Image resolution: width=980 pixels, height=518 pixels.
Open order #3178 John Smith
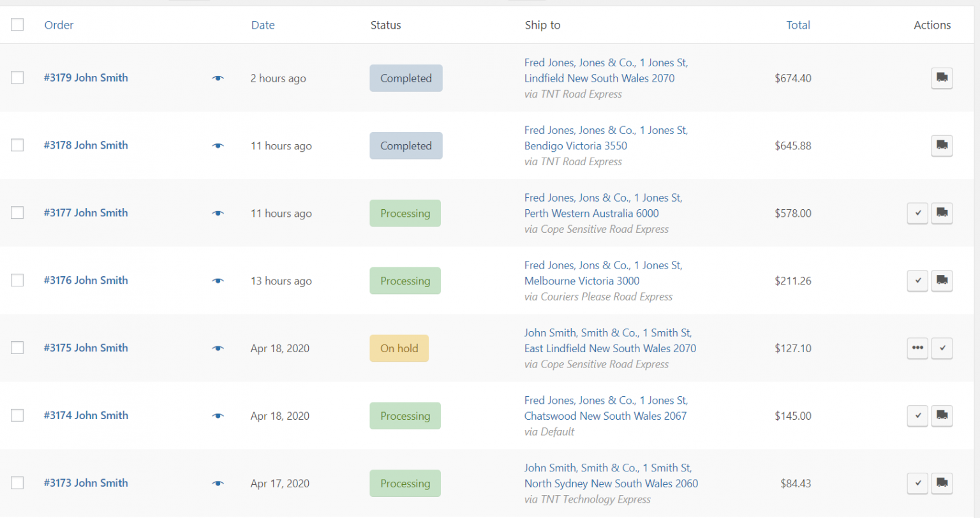click(85, 145)
